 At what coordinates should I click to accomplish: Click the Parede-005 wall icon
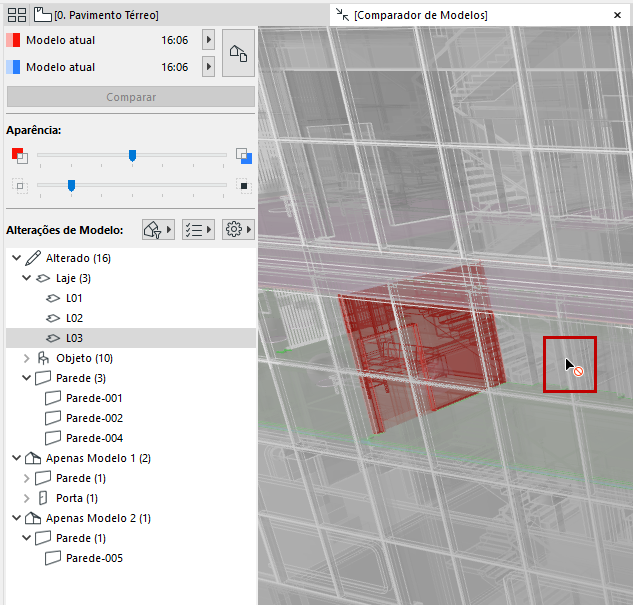click(53, 558)
